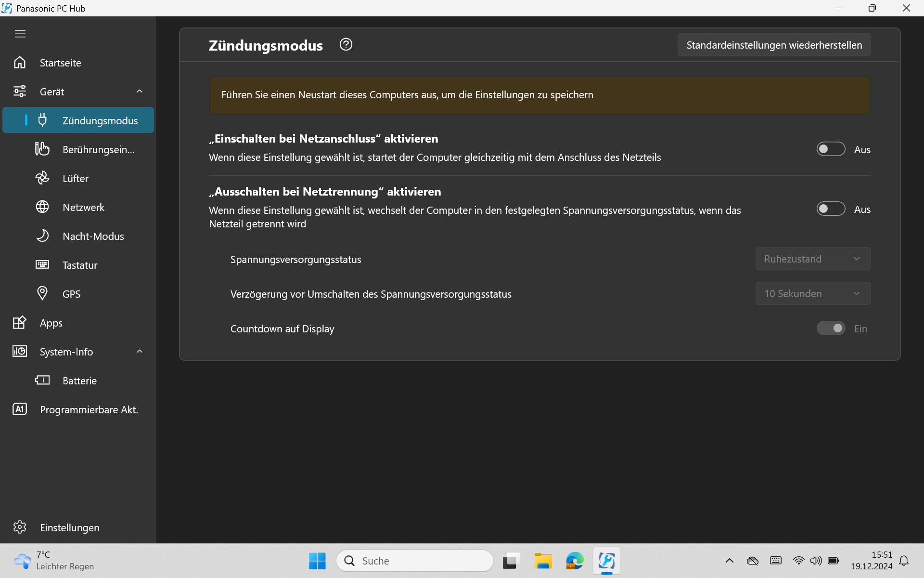This screenshot has height=578, width=924.
Task: Open Nacht-Modus via moon icon
Action: [x=42, y=236]
